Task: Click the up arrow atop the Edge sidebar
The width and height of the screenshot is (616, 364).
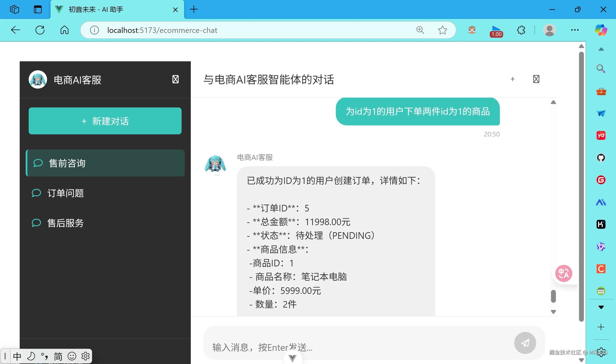Action: [x=601, y=49]
